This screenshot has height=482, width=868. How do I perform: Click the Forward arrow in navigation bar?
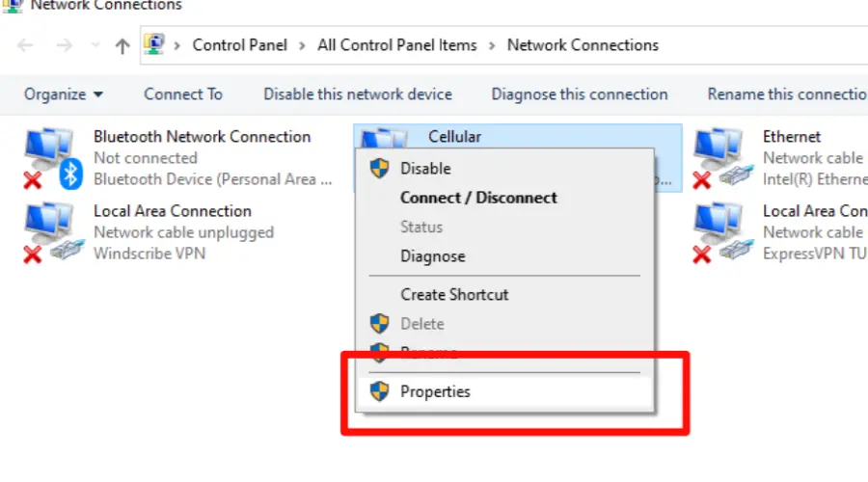tap(65, 45)
